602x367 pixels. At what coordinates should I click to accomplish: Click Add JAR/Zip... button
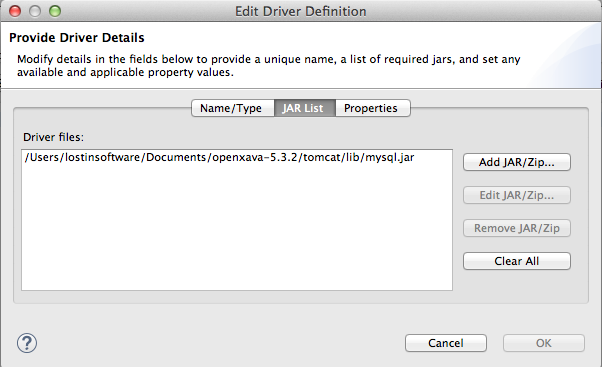tap(517, 162)
